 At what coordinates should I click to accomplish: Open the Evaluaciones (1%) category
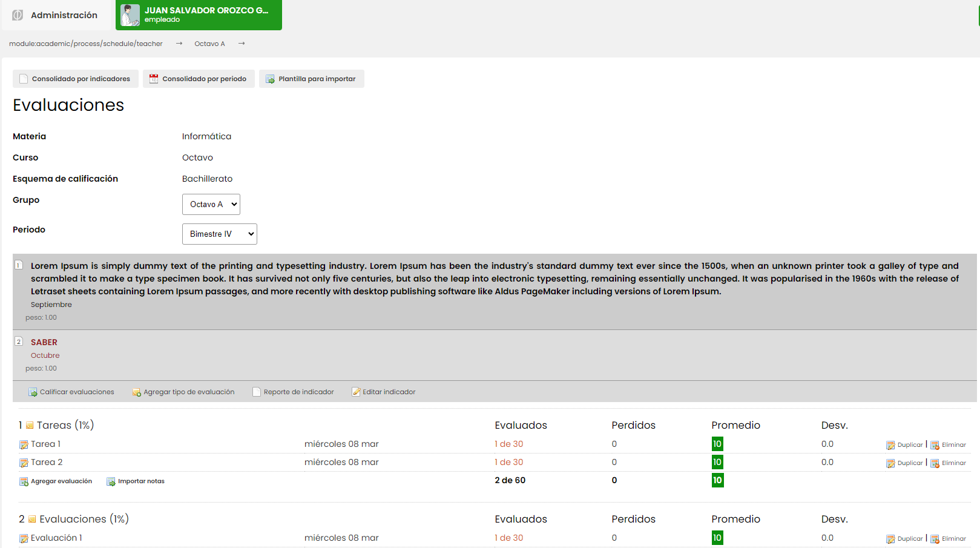[x=84, y=519]
